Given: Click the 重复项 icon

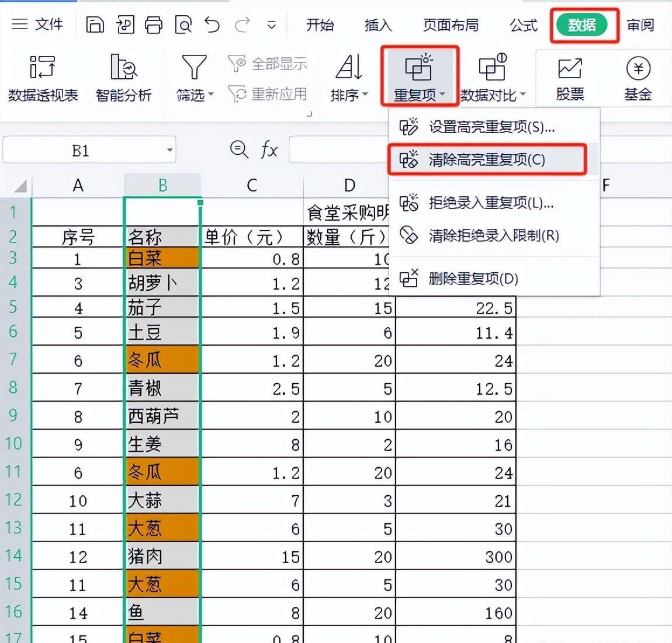Looking at the screenshot, I should pos(419,67).
